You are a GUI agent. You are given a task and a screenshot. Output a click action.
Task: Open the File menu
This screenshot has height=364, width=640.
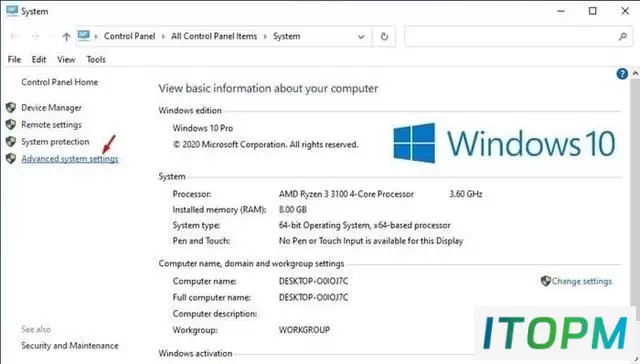(x=14, y=60)
